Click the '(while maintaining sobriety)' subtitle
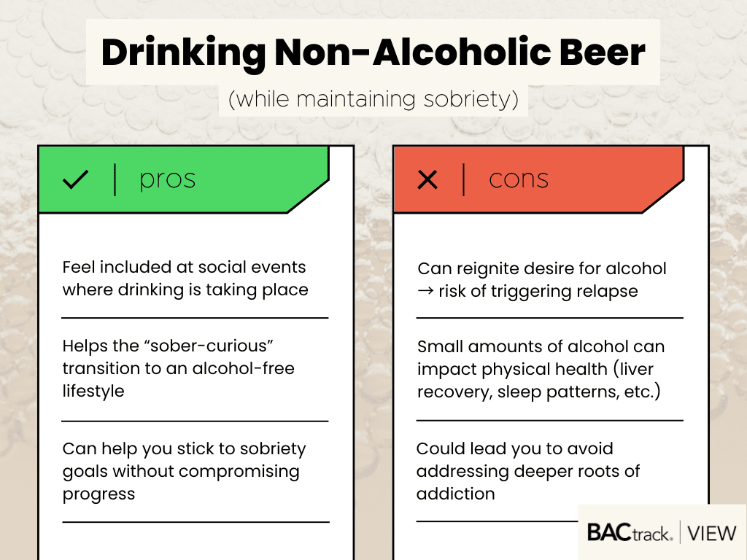 pyautogui.click(x=373, y=99)
